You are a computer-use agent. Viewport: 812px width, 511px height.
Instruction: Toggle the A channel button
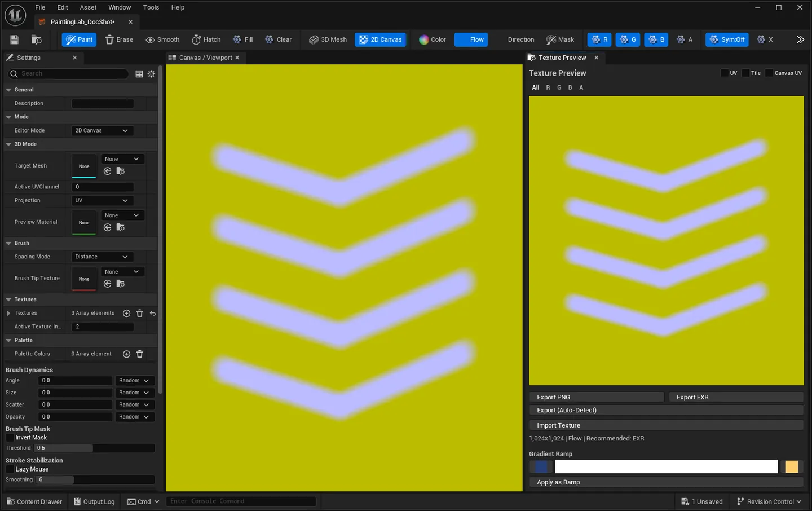coord(685,39)
